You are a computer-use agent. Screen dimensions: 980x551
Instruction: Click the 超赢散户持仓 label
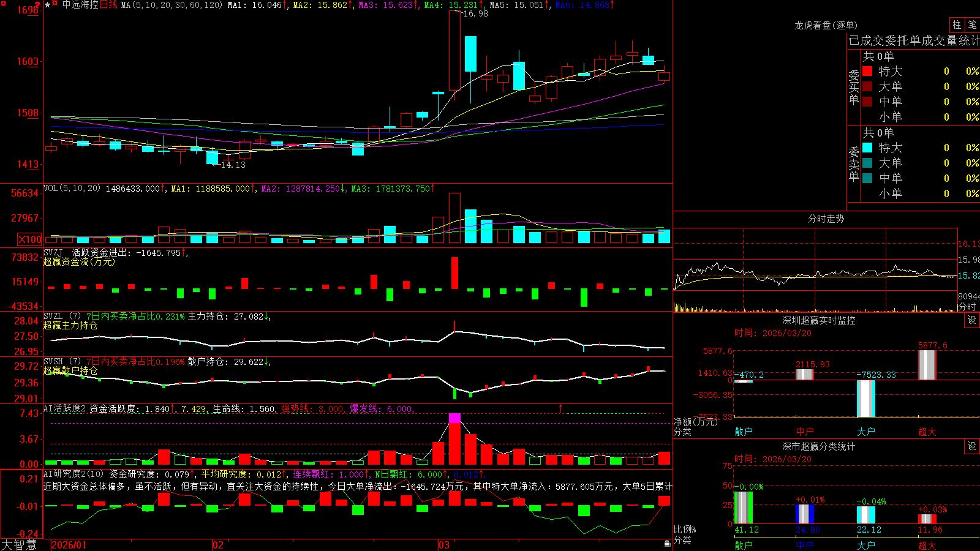click(70, 370)
